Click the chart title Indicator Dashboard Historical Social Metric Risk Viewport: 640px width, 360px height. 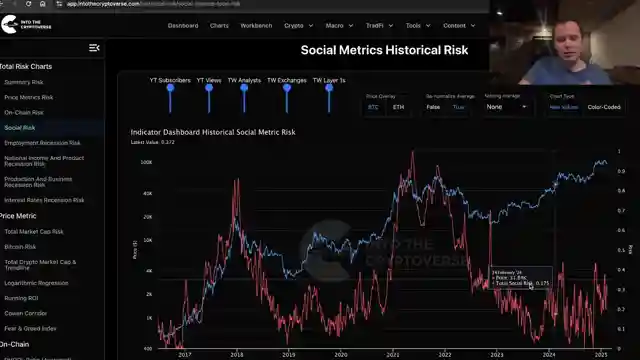coord(213,132)
